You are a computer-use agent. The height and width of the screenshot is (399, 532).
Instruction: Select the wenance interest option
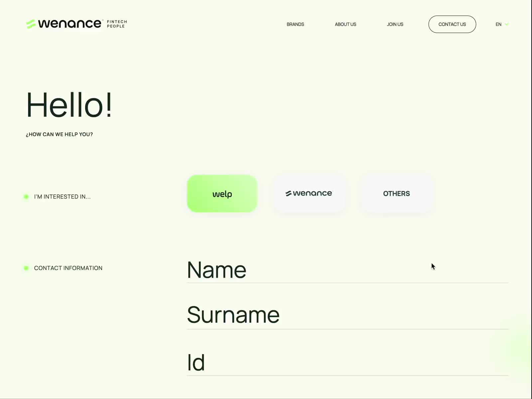pos(309,194)
